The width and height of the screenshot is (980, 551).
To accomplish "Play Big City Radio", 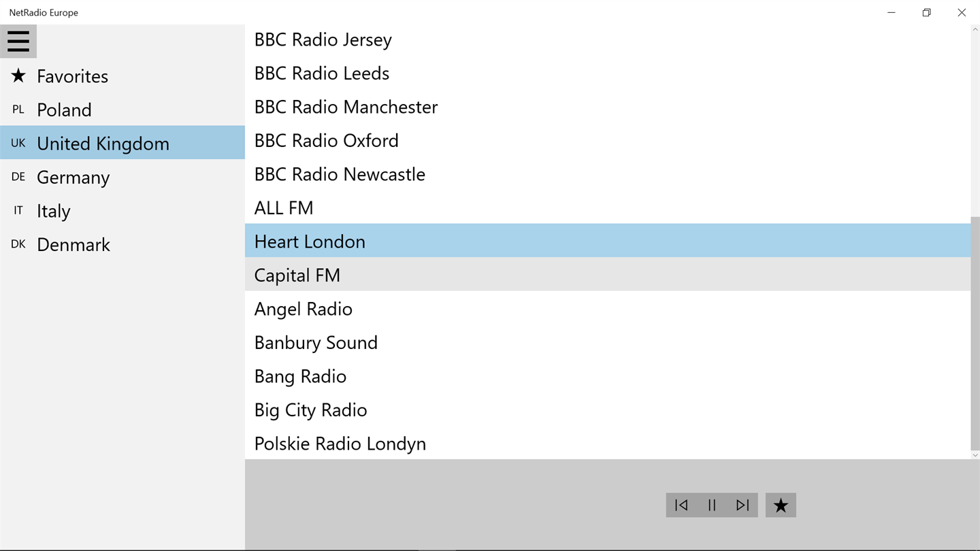I will (x=310, y=410).
